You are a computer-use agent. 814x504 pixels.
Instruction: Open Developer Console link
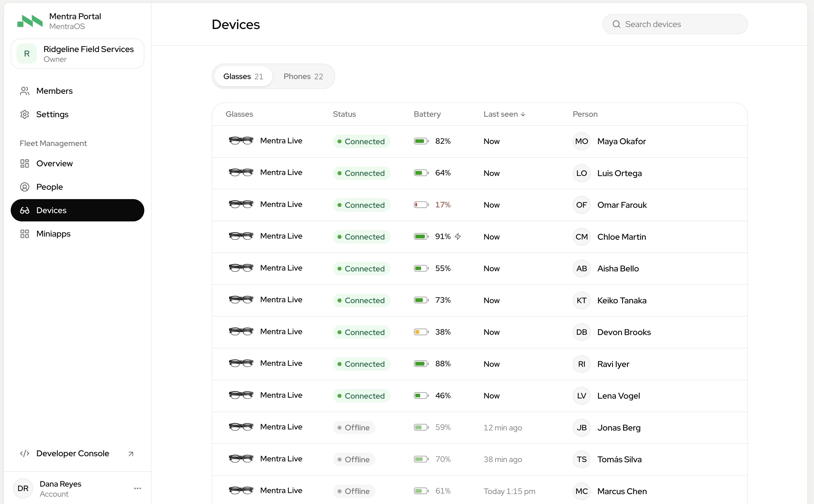pos(77,453)
